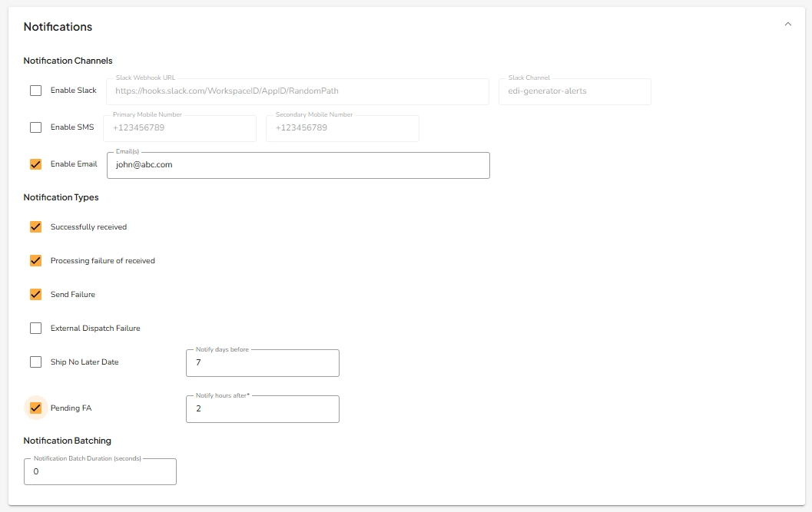Image resolution: width=812 pixels, height=512 pixels.
Task: Click the Slack Webhook URL field
Action: pyautogui.click(x=297, y=91)
